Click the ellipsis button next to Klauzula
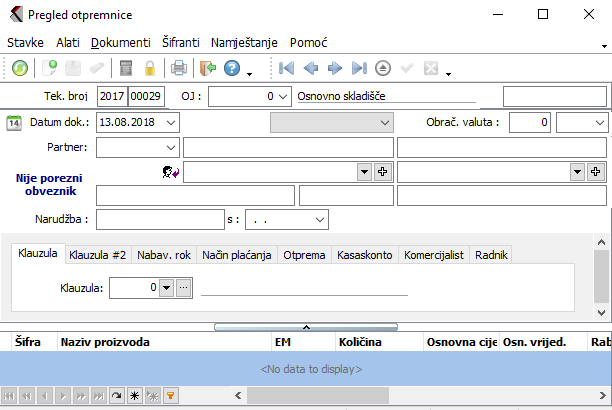Image resolution: width=612 pixels, height=410 pixels. coord(182,288)
